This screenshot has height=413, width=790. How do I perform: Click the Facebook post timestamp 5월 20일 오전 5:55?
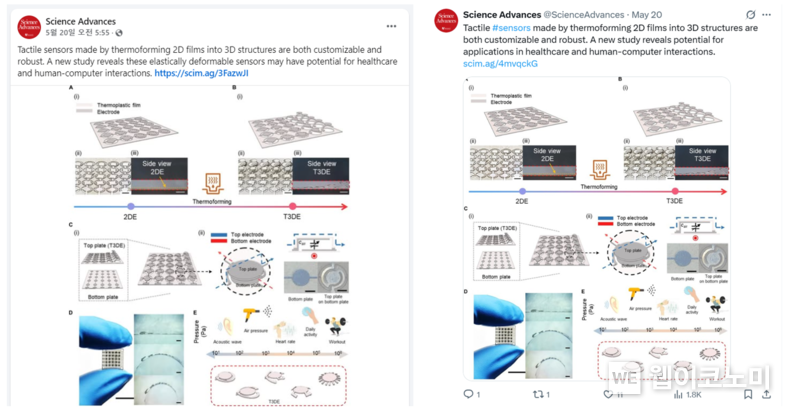tap(77, 33)
